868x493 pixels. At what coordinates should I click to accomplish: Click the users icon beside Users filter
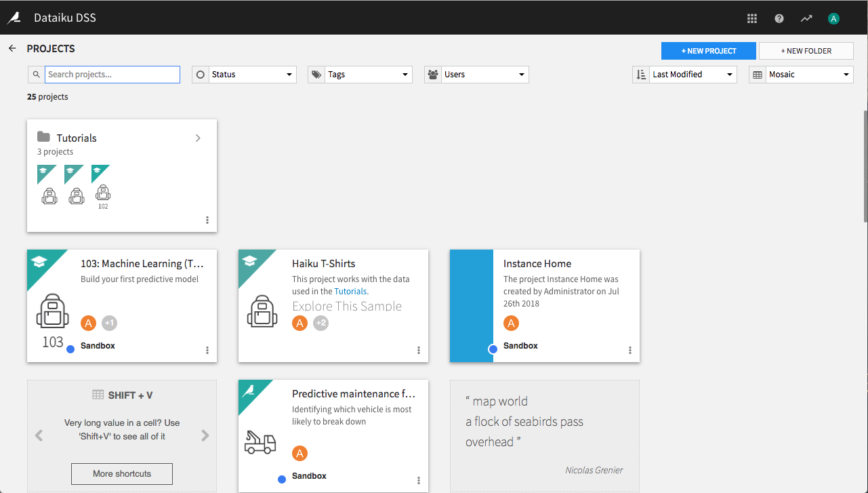point(432,74)
